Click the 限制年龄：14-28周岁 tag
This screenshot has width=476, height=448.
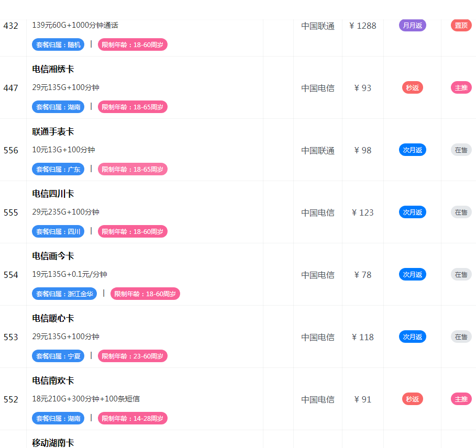click(x=132, y=418)
